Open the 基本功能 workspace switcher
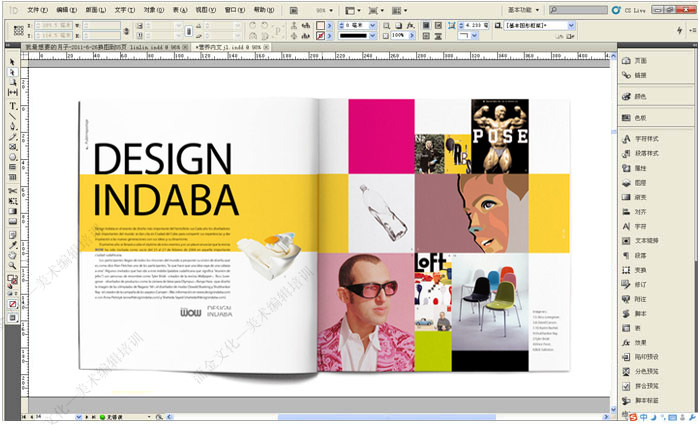This screenshot has width=700, height=425. tap(523, 10)
